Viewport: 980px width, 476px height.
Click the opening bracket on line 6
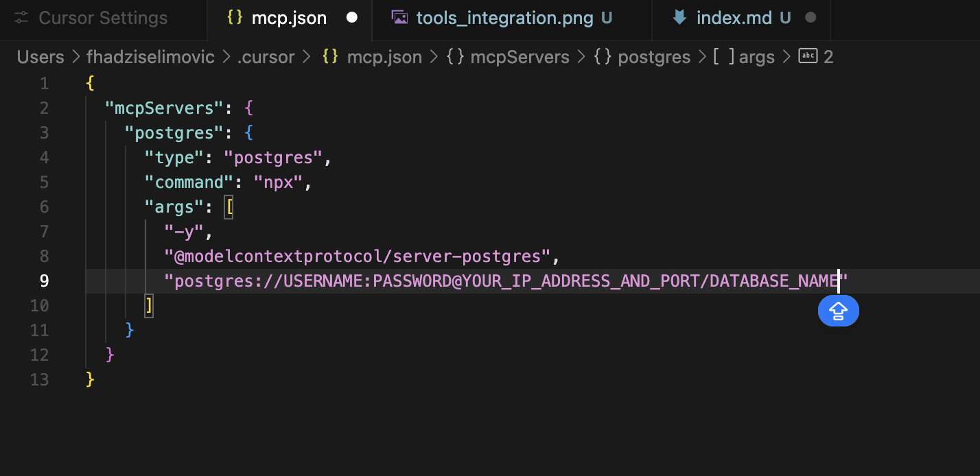click(229, 206)
